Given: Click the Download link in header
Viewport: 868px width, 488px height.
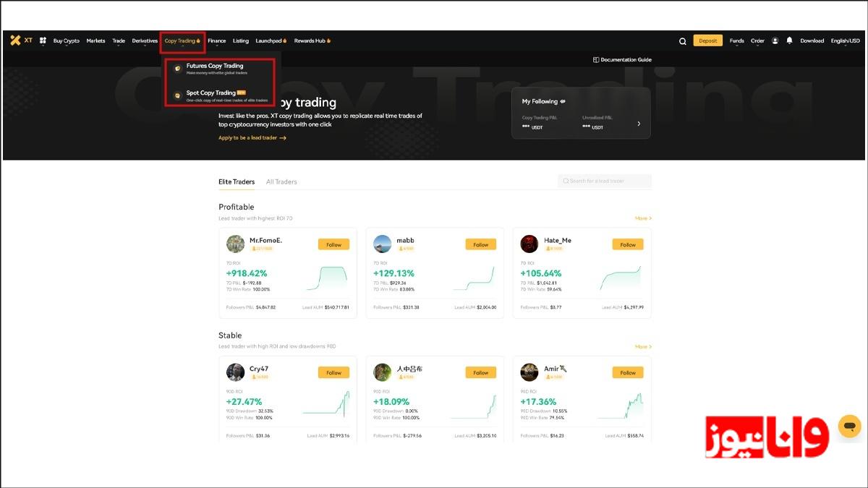Looking at the screenshot, I should tap(812, 40).
